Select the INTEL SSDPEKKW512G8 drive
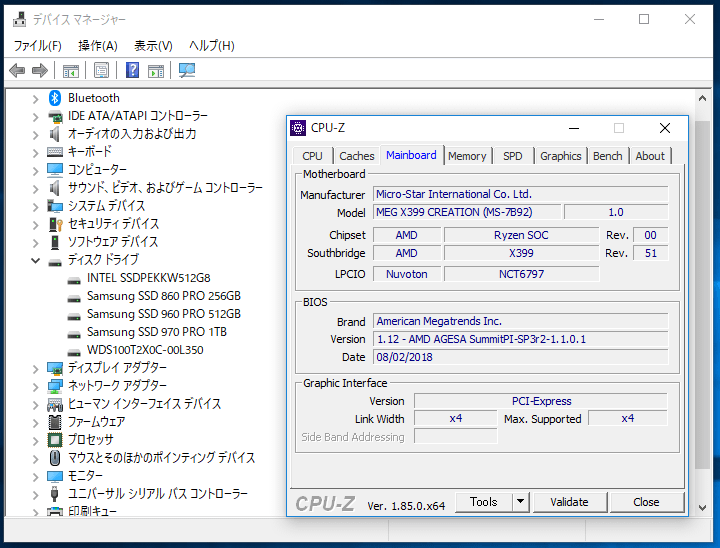 (148, 278)
